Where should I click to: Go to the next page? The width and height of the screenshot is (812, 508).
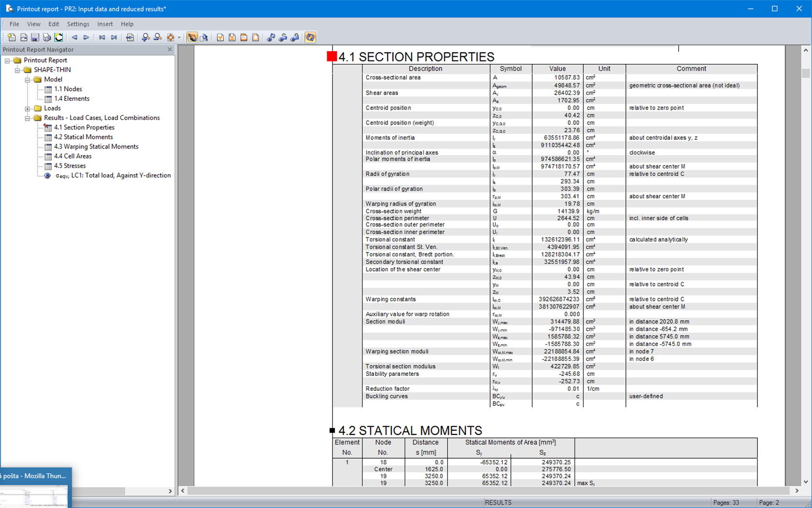tap(86, 37)
